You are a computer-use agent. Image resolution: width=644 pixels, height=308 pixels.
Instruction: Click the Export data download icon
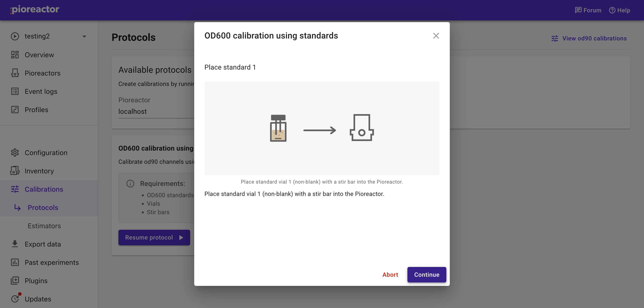click(15, 244)
